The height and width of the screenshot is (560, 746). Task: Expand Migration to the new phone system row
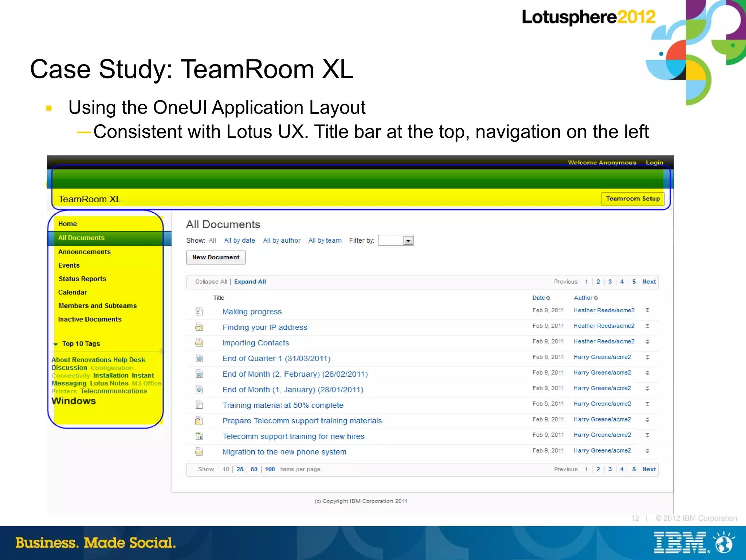click(x=647, y=451)
